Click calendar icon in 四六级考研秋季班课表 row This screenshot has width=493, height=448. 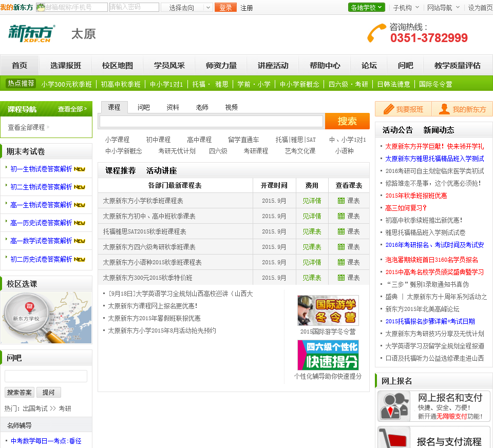pos(341,247)
